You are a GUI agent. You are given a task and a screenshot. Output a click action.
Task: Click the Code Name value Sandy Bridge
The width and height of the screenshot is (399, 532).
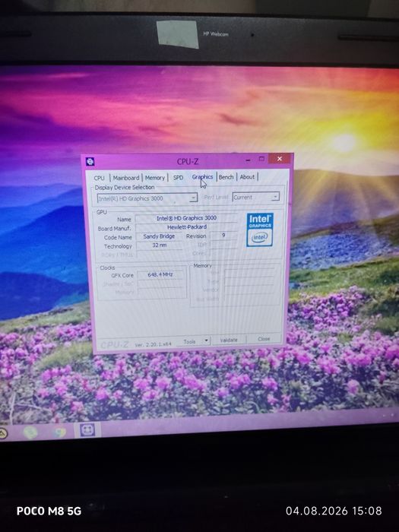coord(159,236)
